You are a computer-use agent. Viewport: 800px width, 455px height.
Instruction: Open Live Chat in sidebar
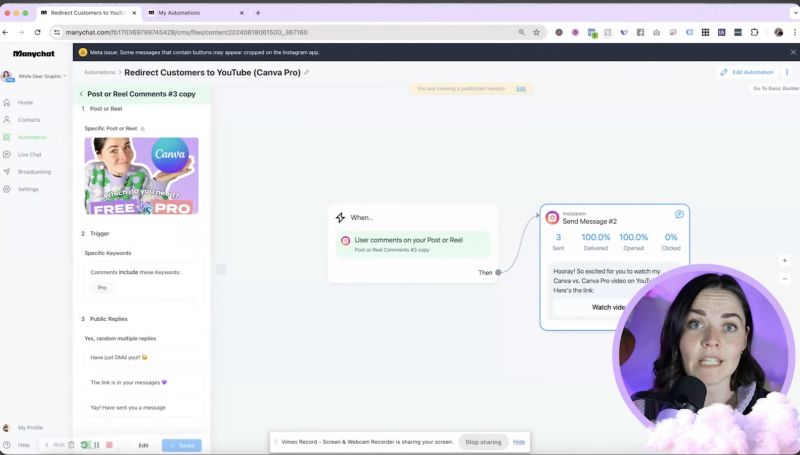click(x=29, y=155)
